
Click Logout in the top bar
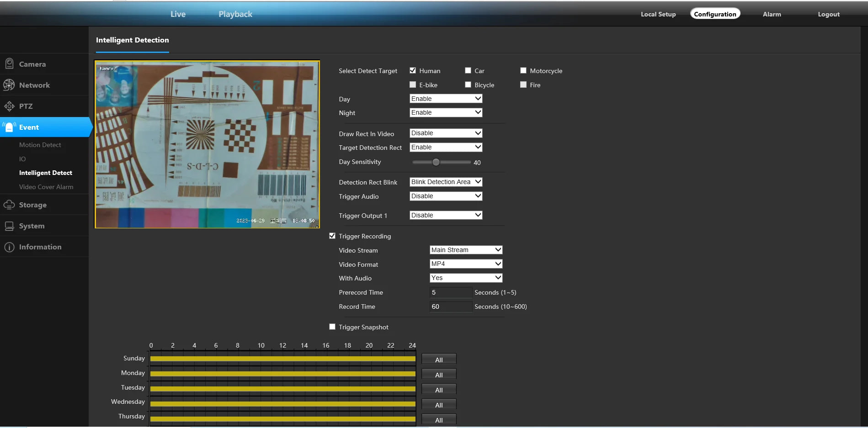pyautogui.click(x=828, y=14)
